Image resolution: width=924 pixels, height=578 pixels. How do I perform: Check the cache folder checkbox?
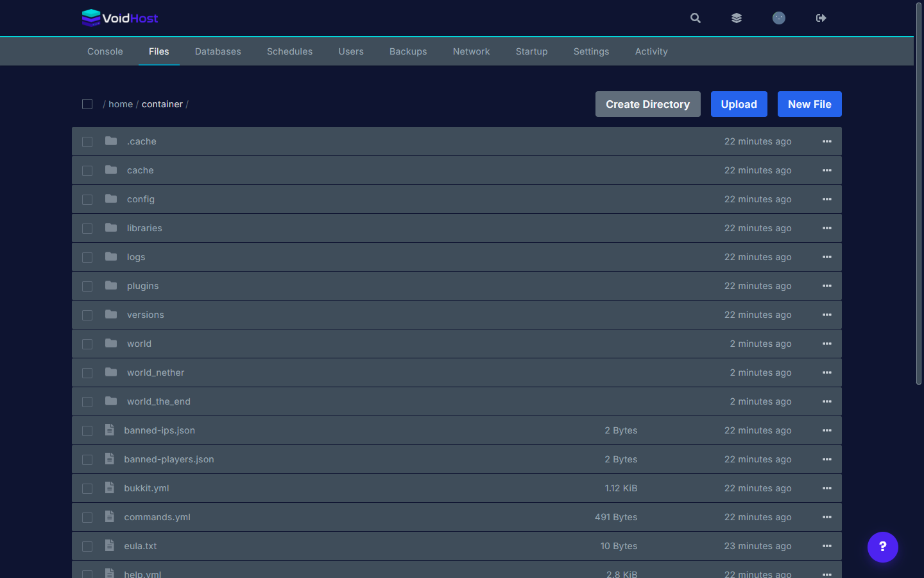tap(87, 171)
